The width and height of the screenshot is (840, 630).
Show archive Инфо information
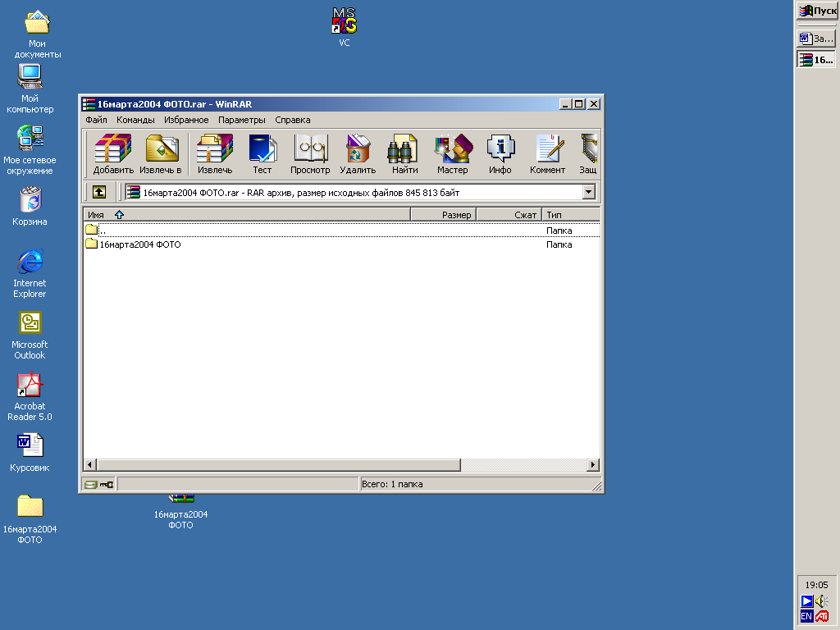click(x=500, y=153)
